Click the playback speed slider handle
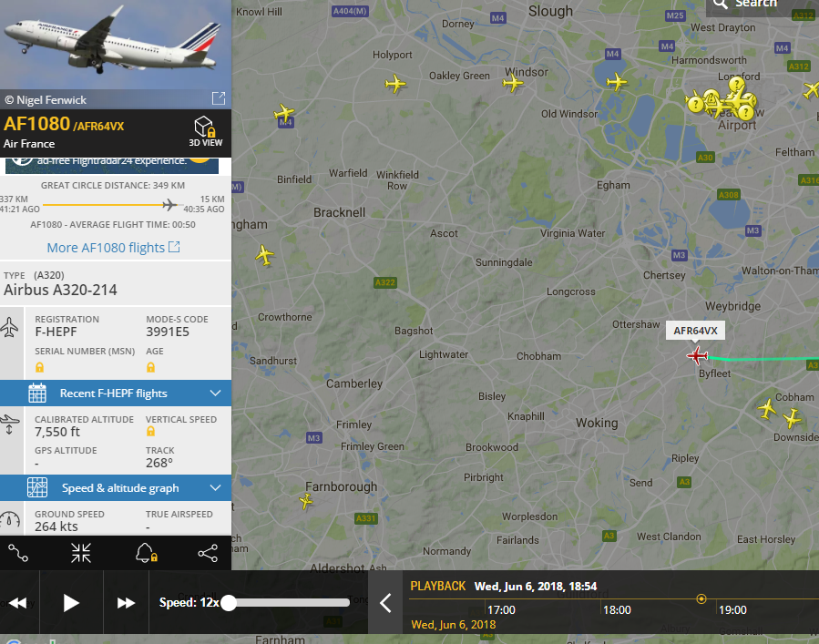The height and width of the screenshot is (644, 819). point(229,603)
